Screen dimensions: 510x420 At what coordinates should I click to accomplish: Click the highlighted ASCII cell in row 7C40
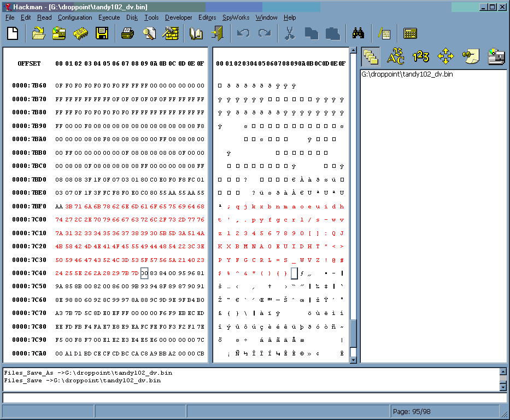pos(294,273)
